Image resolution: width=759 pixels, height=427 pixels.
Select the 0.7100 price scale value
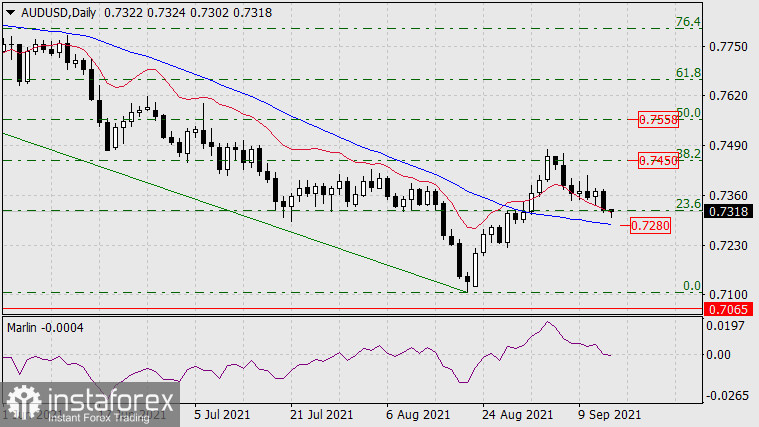pyautogui.click(x=728, y=294)
